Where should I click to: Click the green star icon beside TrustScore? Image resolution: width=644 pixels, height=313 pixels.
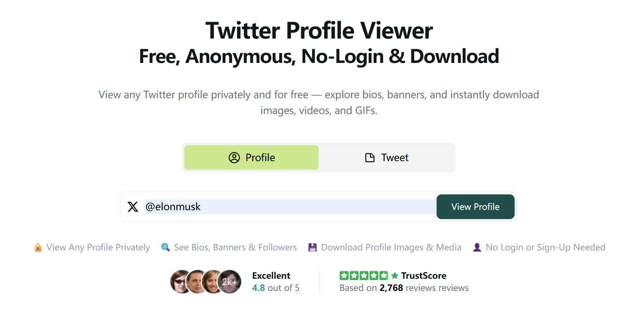(x=395, y=275)
